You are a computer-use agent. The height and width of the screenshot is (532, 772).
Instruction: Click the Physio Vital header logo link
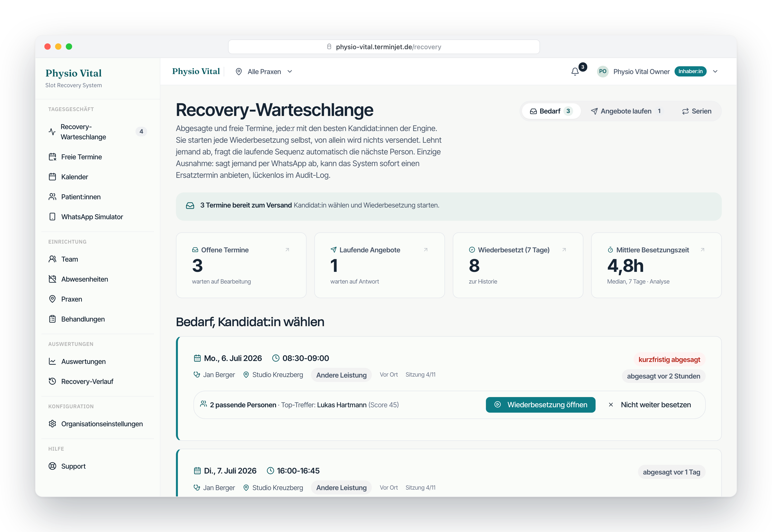point(196,71)
